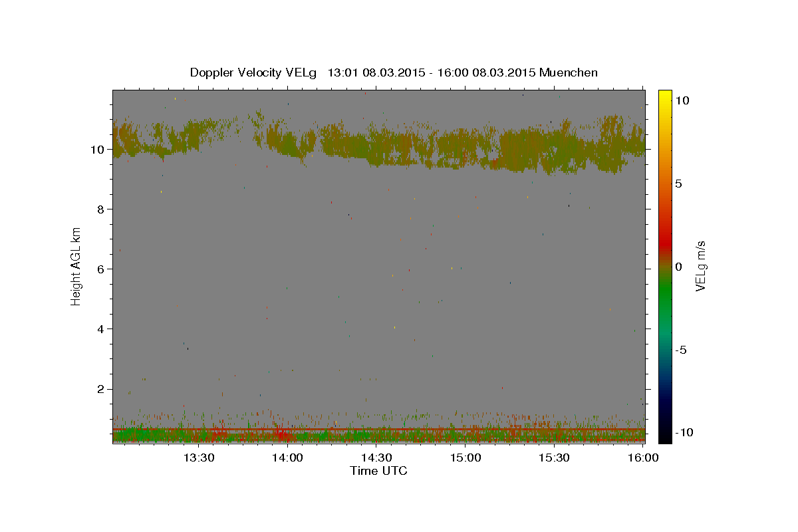This screenshot has height=532, width=798.
Task: Click the 15:30 time tick label
Action: [555, 458]
